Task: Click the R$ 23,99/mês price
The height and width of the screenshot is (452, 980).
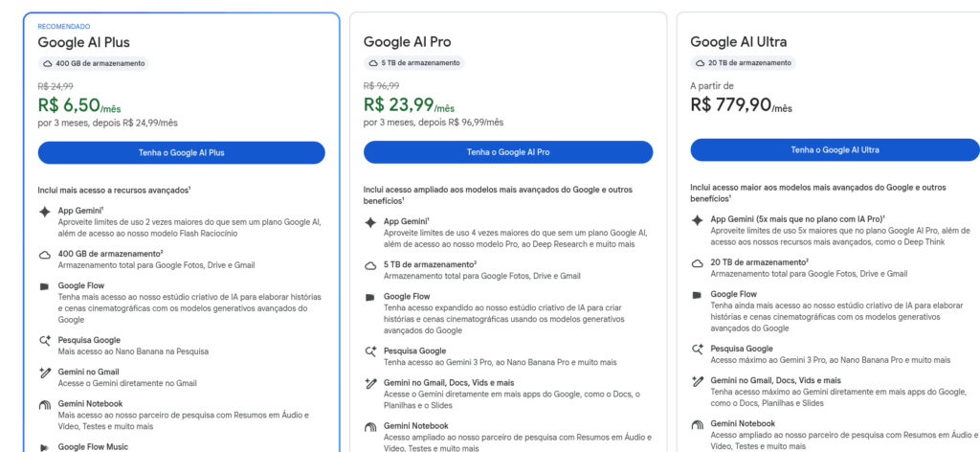Action: (x=410, y=103)
